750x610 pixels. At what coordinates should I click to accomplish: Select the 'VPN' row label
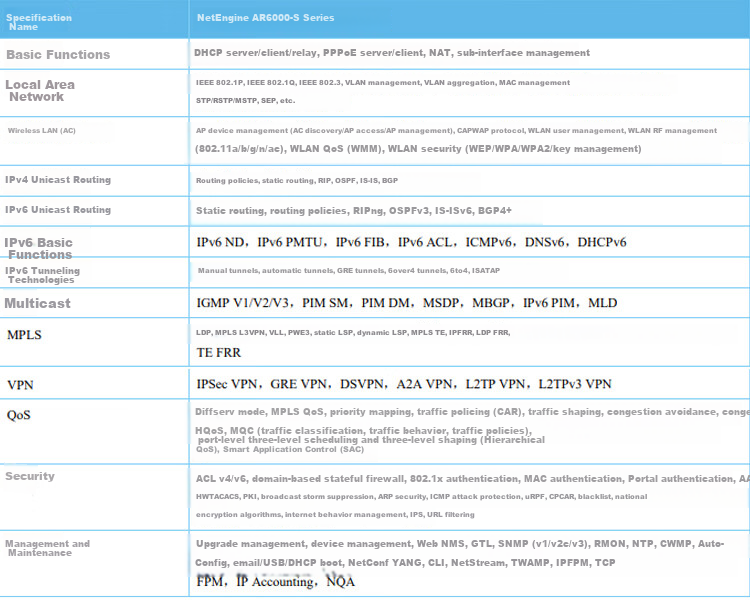20,385
